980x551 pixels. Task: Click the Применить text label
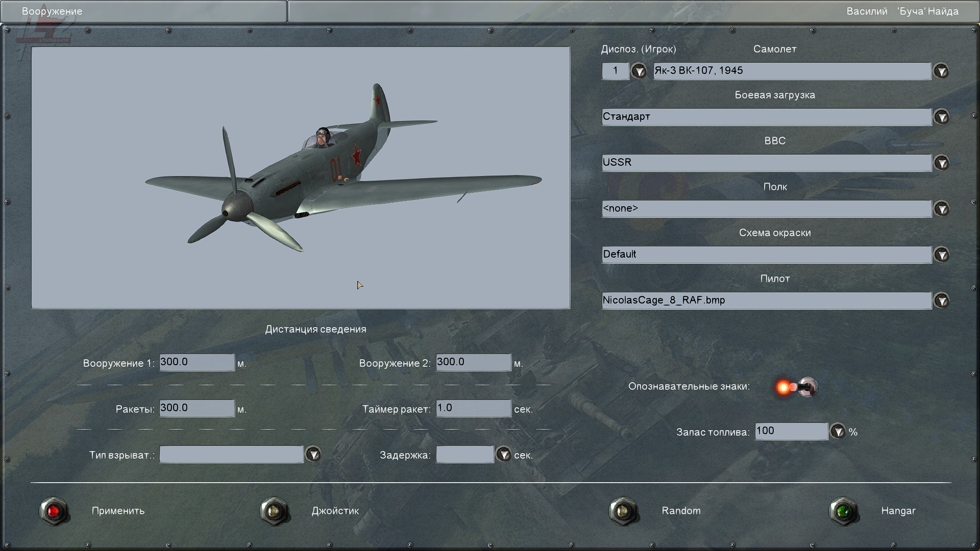[x=118, y=511]
